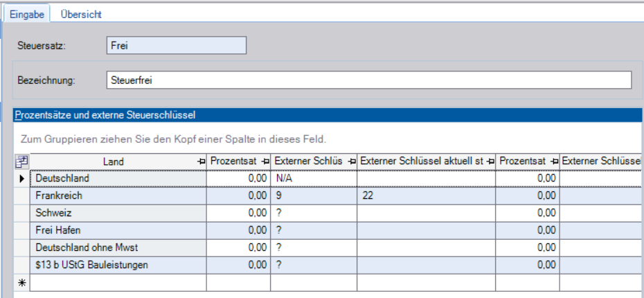Click pin icon on second Prozentsatz column
Viewport: 644px width, 298px height.
pyautogui.click(x=554, y=161)
